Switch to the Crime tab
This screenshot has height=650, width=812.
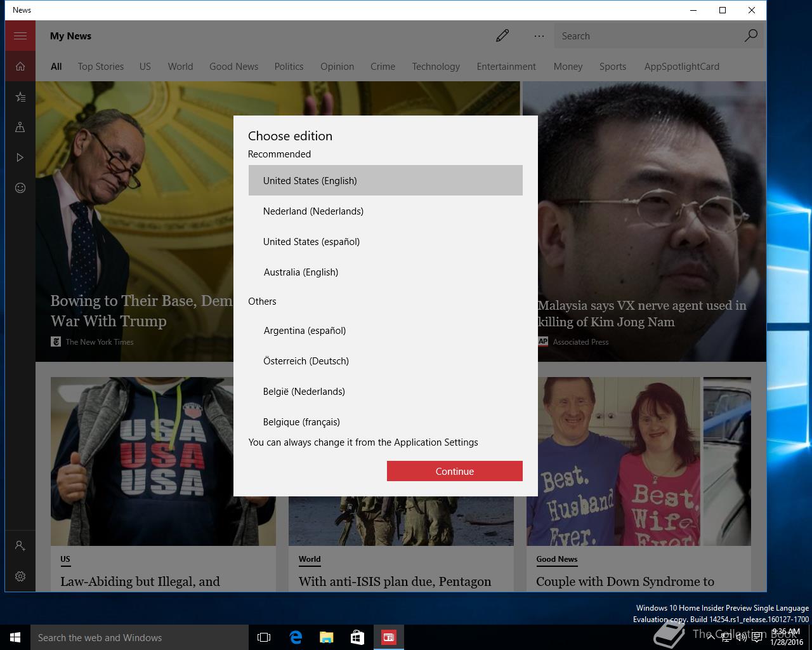(383, 67)
